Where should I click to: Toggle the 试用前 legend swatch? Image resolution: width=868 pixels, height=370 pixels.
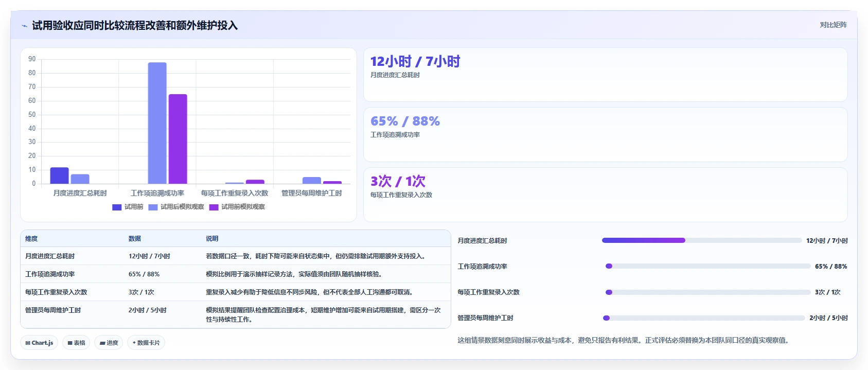pyautogui.click(x=117, y=207)
